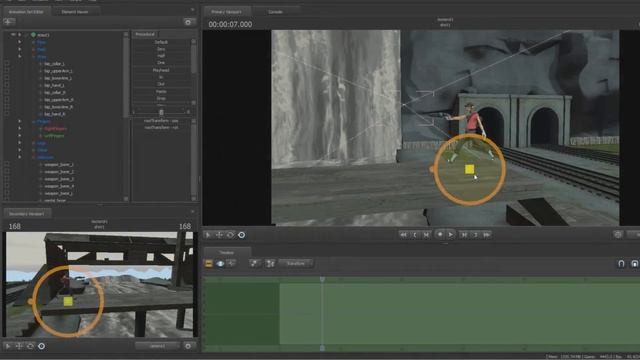This screenshot has height=360, width=640.
Task: Click yellow manipulator square in Secondary Viewport
Action: pos(68,301)
